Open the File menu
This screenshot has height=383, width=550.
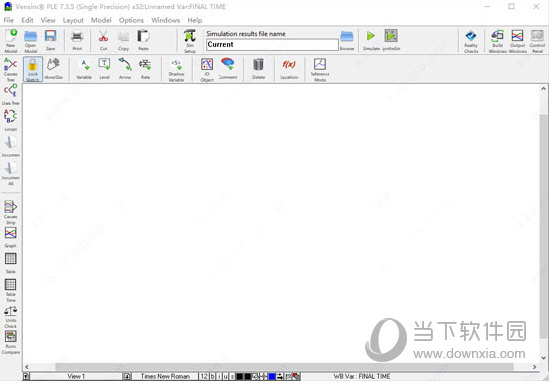[9, 20]
